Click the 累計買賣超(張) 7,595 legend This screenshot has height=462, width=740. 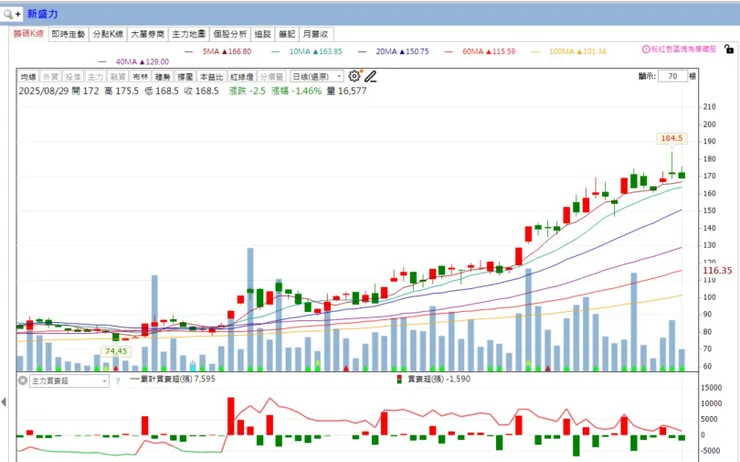(173, 379)
